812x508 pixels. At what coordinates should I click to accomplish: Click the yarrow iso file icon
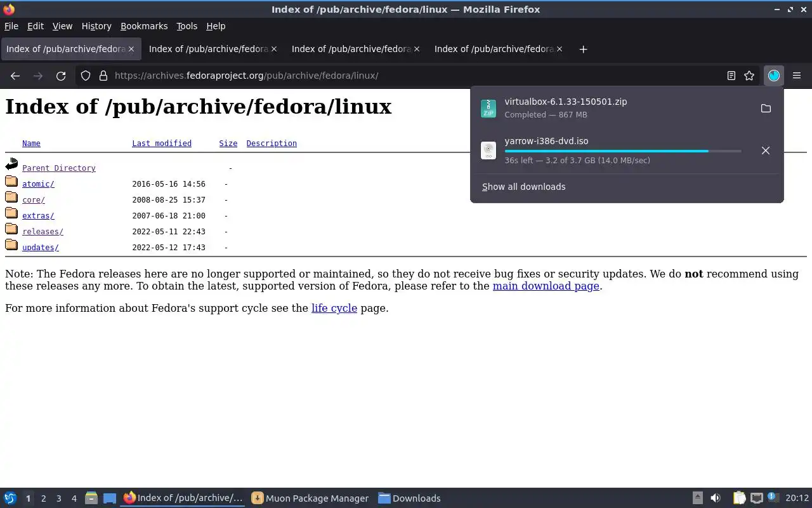[488, 150]
